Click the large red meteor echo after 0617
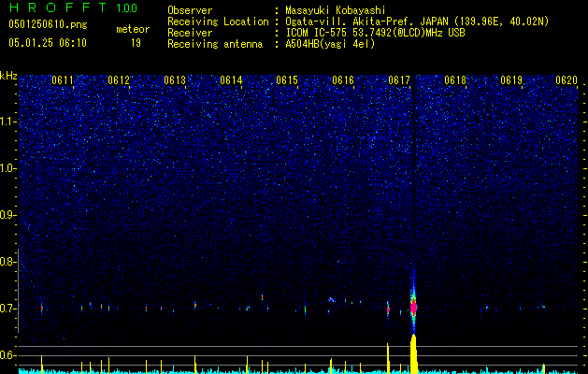 pyautogui.click(x=413, y=308)
